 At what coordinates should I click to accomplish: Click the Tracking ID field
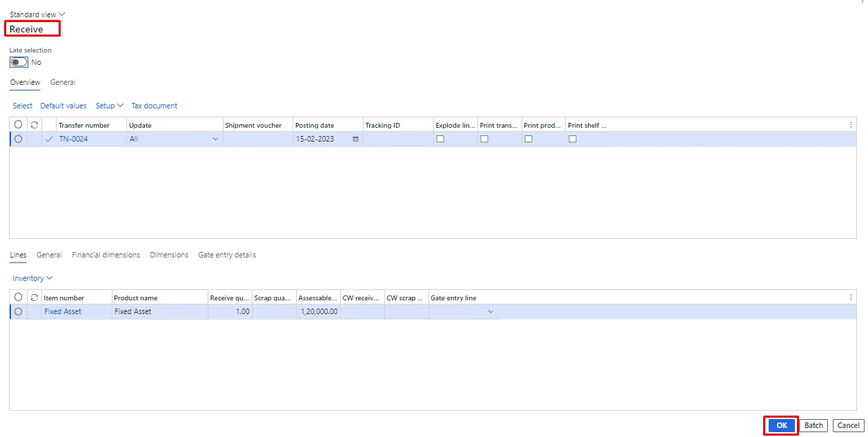tap(398, 139)
